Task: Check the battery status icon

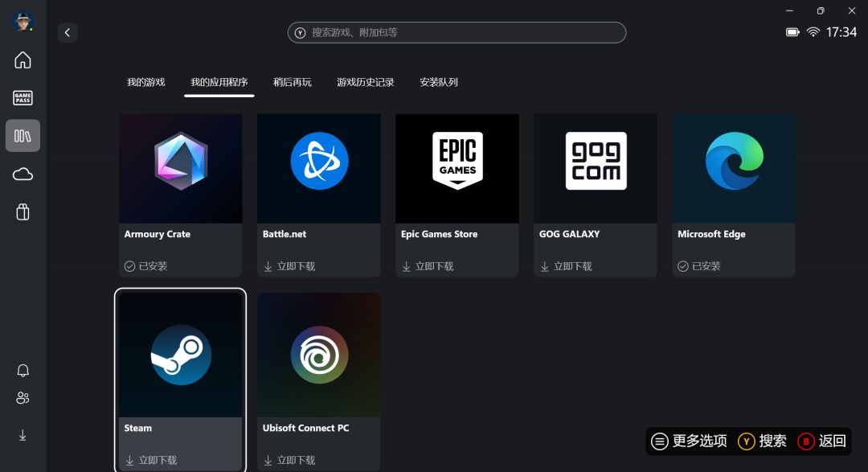Action: pos(792,32)
